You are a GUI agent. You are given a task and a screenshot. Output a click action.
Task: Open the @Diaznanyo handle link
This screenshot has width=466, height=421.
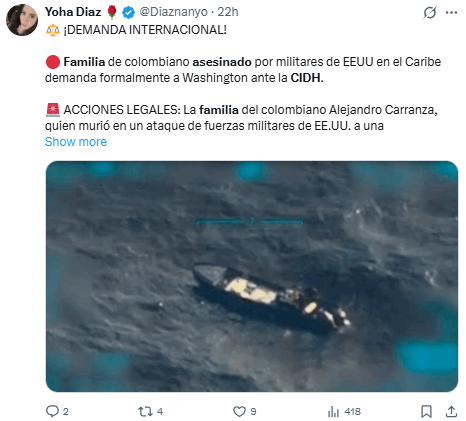(x=173, y=12)
